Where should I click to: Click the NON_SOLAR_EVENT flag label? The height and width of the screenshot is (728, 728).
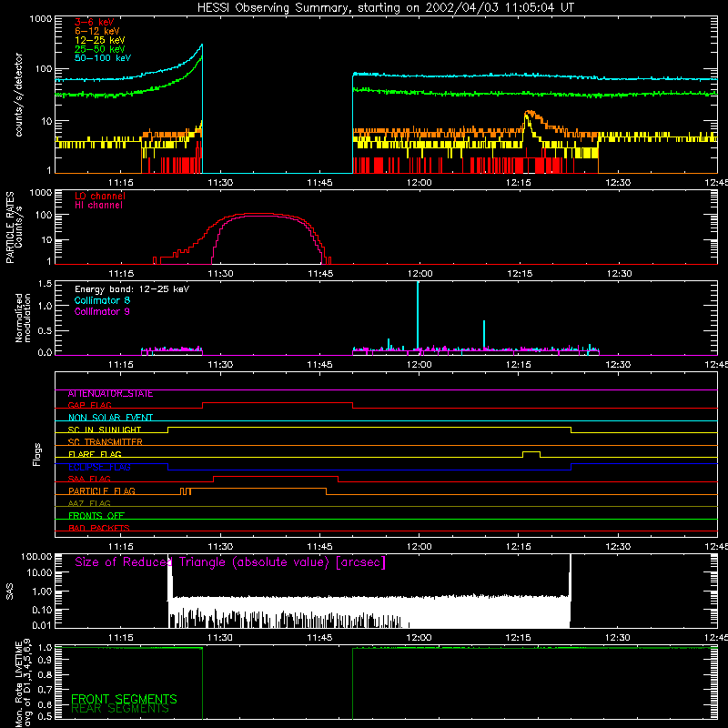[110, 418]
